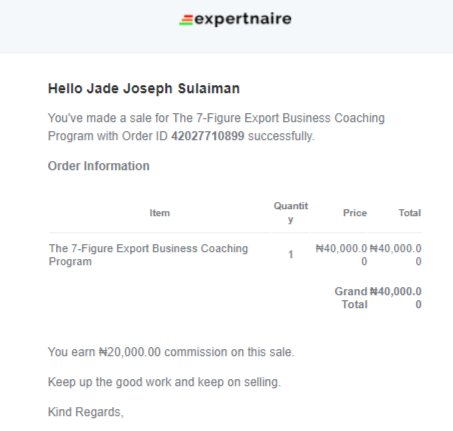Click the Order ID 42027710899 number

[x=207, y=136]
